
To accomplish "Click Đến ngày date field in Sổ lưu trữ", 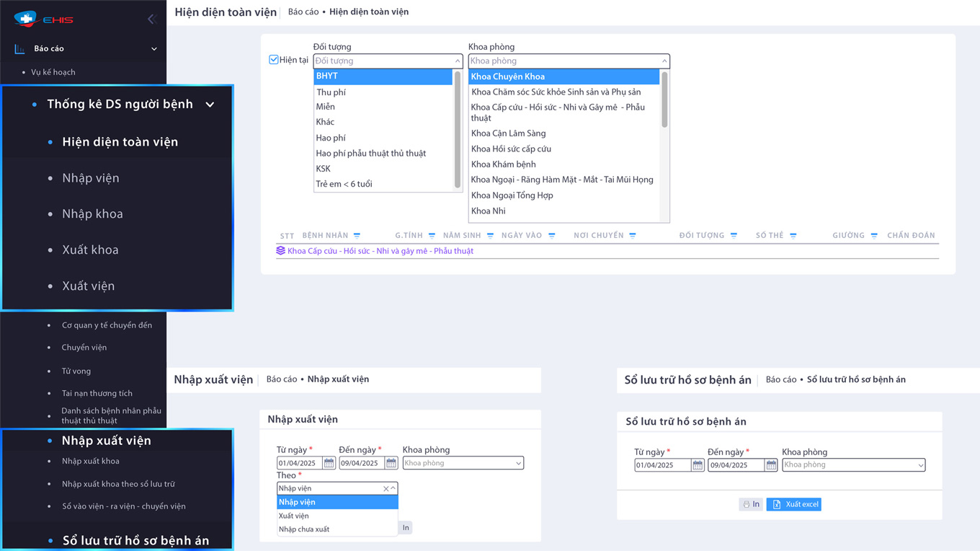I will point(736,465).
